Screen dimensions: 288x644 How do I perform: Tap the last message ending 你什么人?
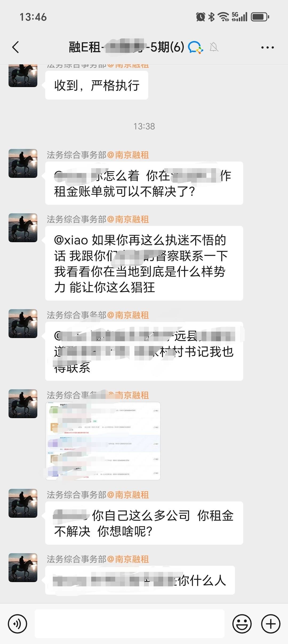point(140,580)
